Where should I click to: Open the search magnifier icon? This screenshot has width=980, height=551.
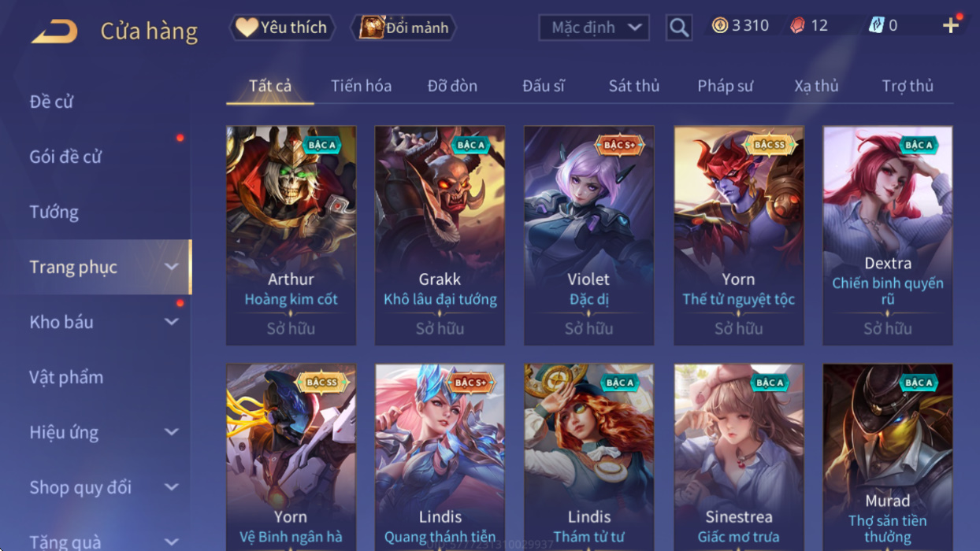[678, 28]
